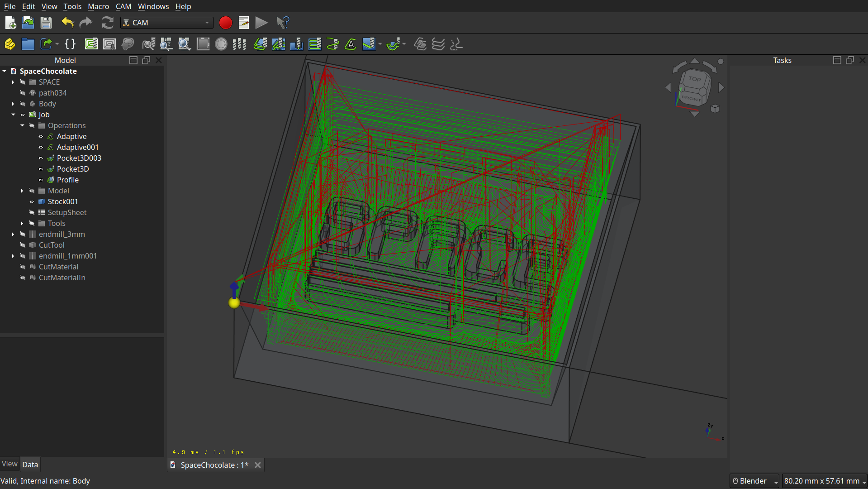Rotate view right with navigation cube arrow
The width and height of the screenshot is (868, 489).
[721, 87]
